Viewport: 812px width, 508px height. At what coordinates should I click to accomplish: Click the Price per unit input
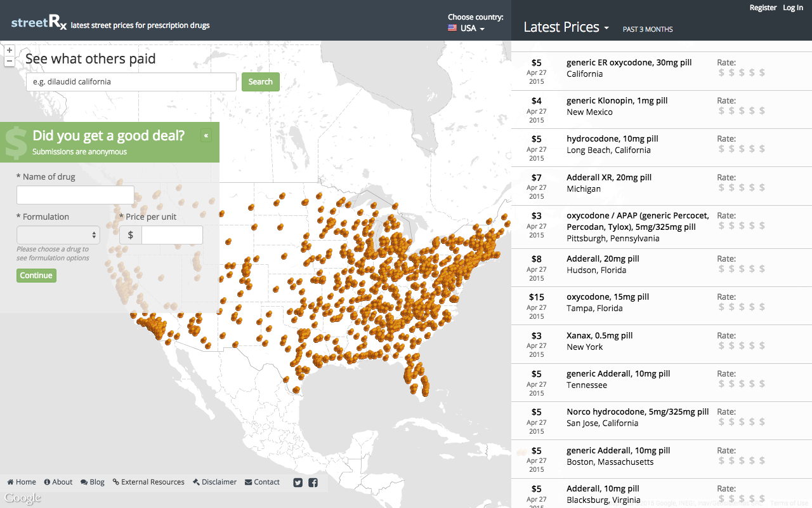click(172, 235)
